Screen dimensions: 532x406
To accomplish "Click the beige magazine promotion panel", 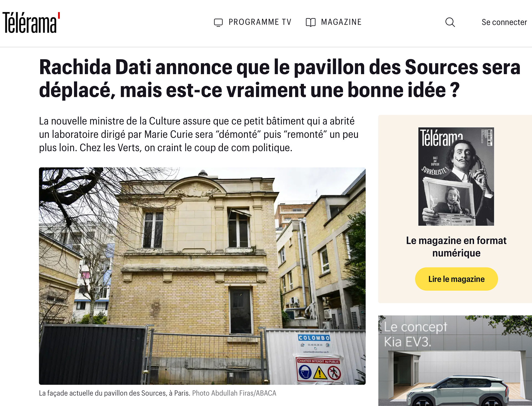I will click(x=455, y=209).
